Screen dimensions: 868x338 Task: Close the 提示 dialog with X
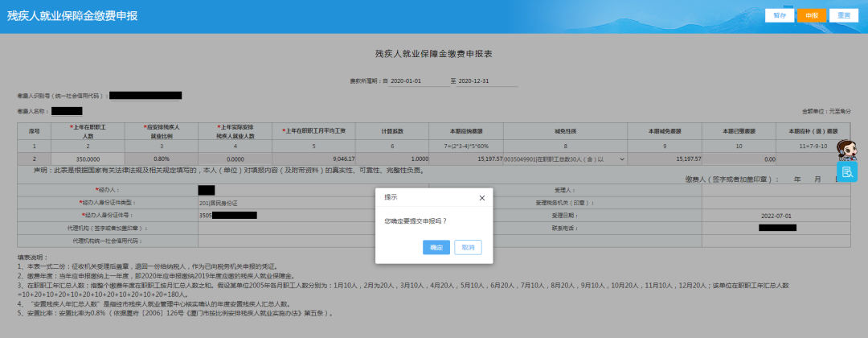481,197
